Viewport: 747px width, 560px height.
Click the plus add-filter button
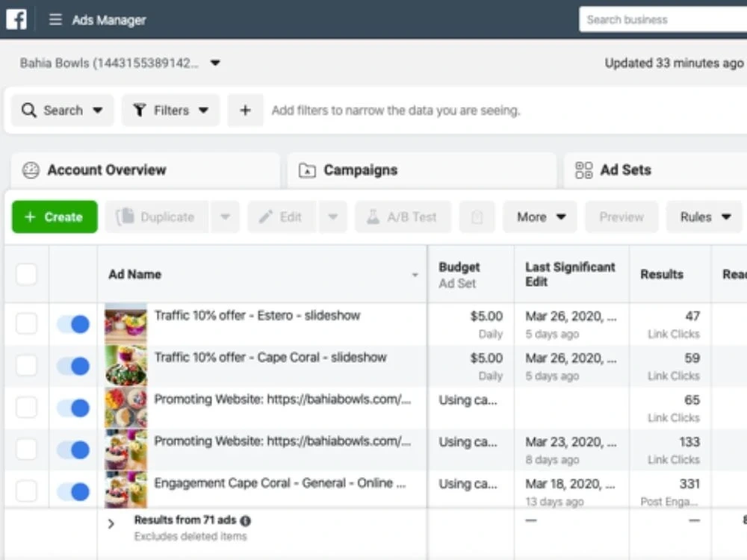pyautogui.click(x=245, y=110)
